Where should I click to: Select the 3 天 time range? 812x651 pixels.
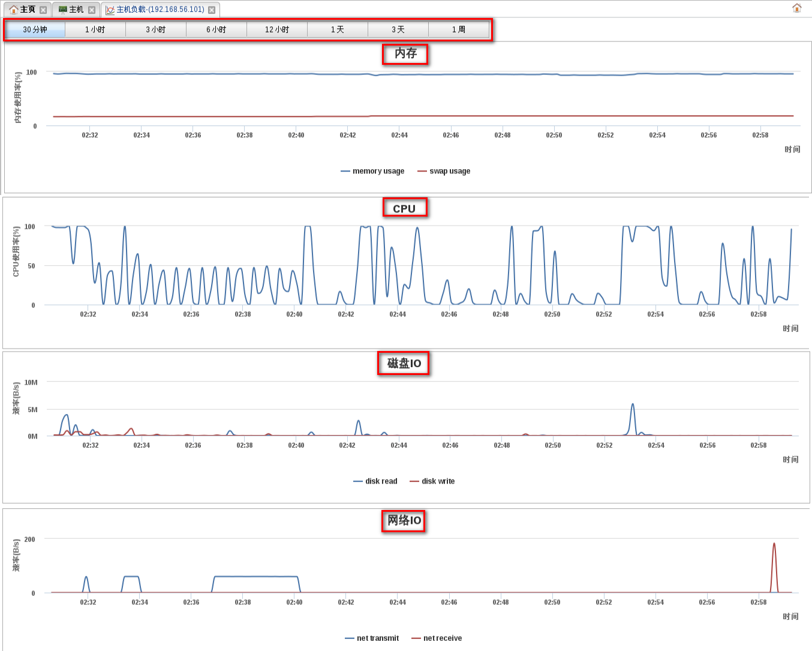[x=398, y=29]
